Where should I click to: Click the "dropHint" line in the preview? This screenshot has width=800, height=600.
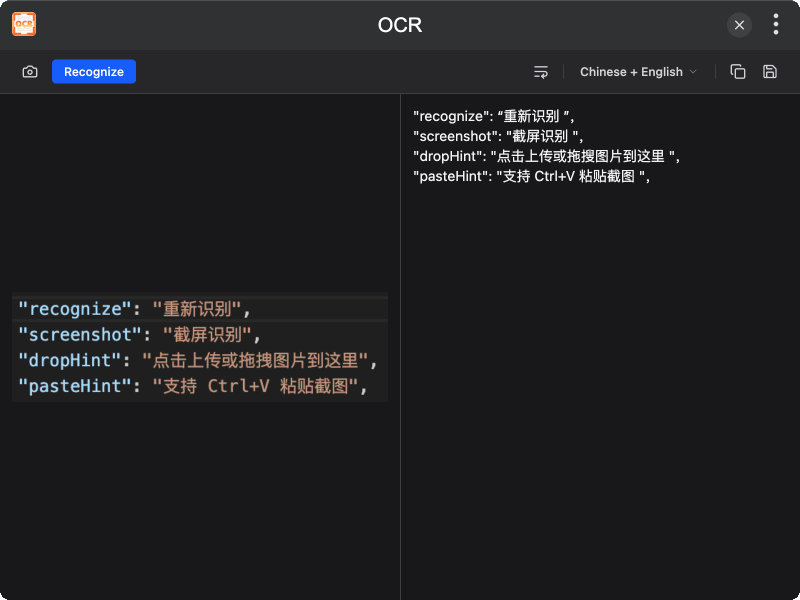coord(194,360)
